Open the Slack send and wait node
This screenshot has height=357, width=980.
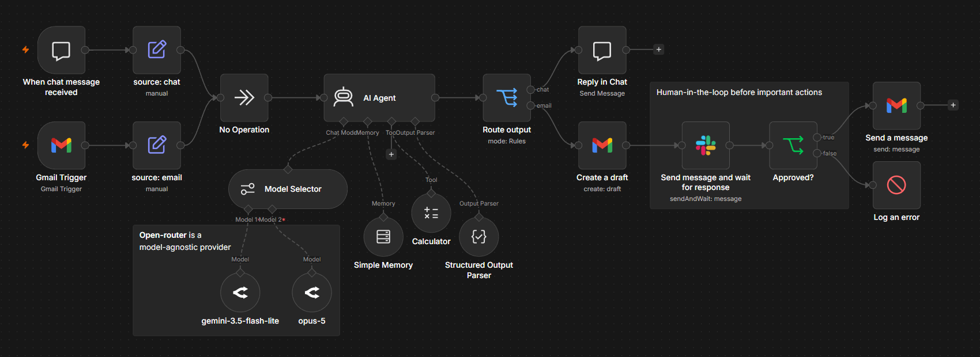(706, 145)
